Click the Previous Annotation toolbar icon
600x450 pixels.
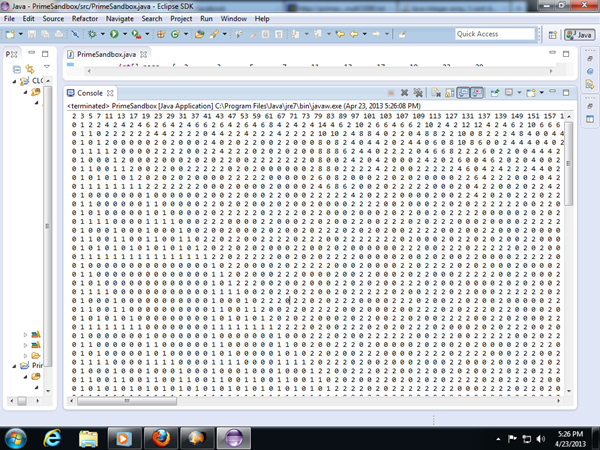pos(318,34)
